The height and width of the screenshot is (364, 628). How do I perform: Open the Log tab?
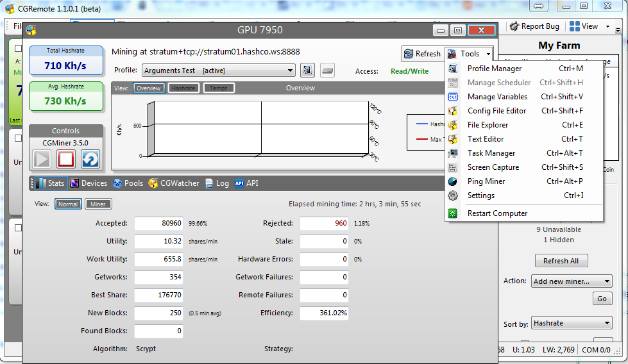[217, 183]
